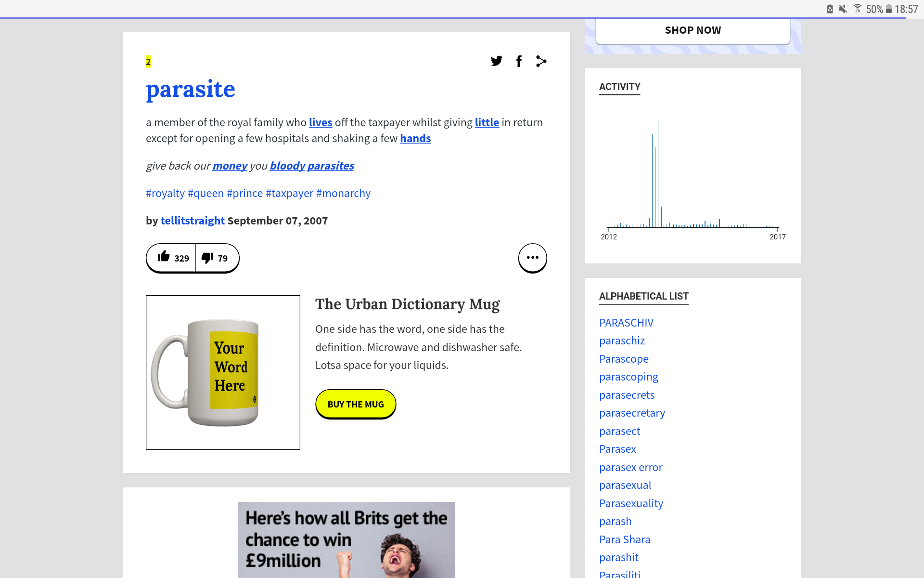The height and width of the screenshot is (578, 924).
Task: Follow the 'lives' link
Action: click(321, 122)
